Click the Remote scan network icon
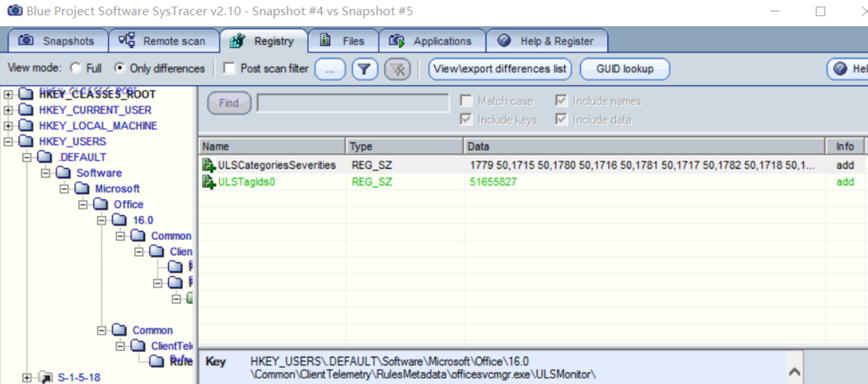868x384 pixels. [126, 40]
